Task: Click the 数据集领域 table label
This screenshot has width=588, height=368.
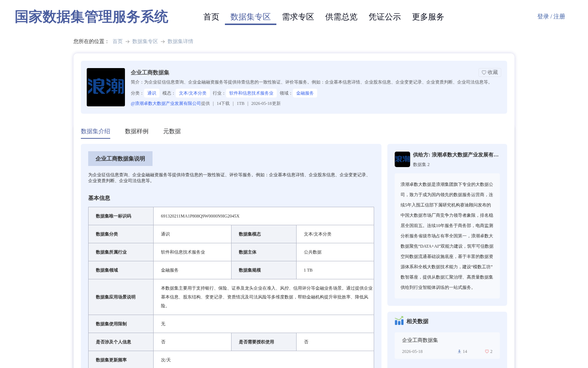Action: [107, 270]
